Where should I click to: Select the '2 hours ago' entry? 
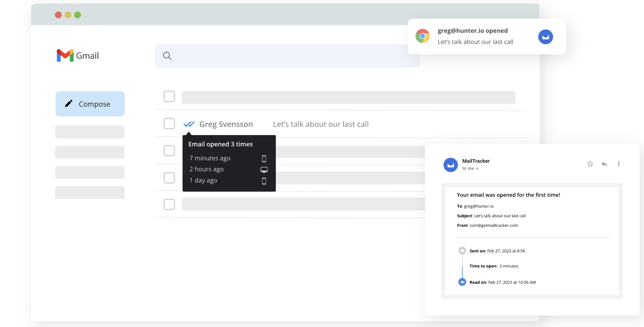[206, 169]
